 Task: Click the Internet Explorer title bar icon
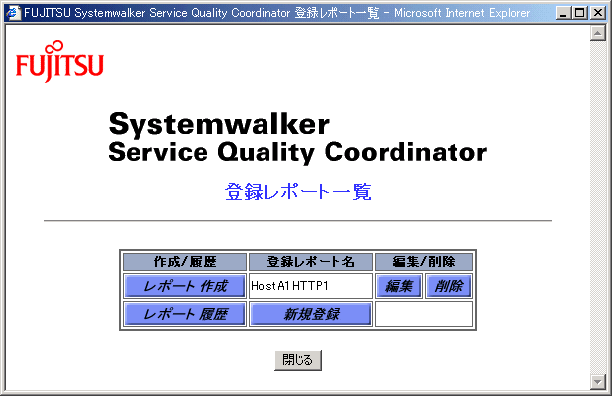(x=13, y=12)
